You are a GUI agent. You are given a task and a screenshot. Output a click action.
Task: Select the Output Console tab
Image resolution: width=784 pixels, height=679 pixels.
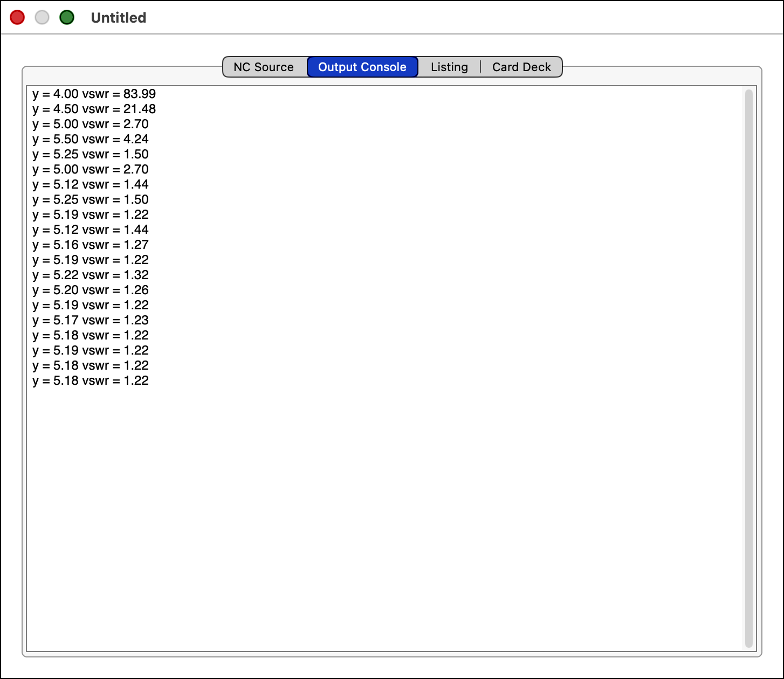(x=362, y=67)
